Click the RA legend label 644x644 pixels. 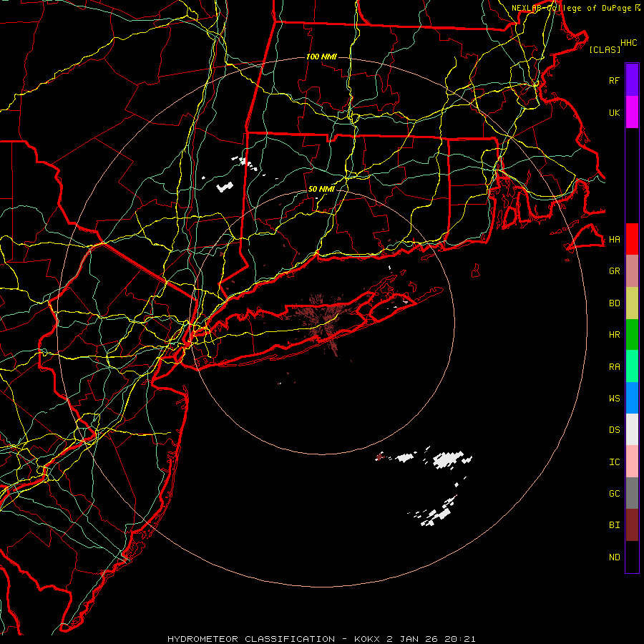tap(614, 367)
